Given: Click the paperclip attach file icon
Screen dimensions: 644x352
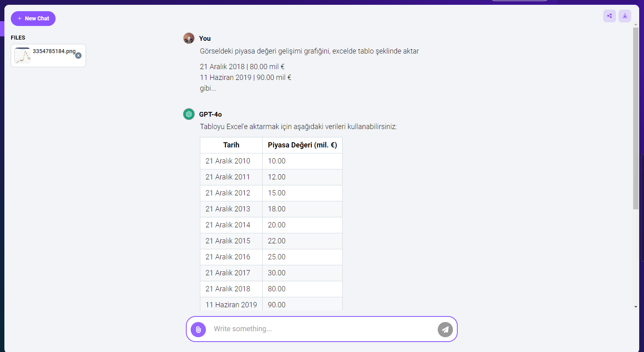Looking at the screenshot, I should coord(198,330).
